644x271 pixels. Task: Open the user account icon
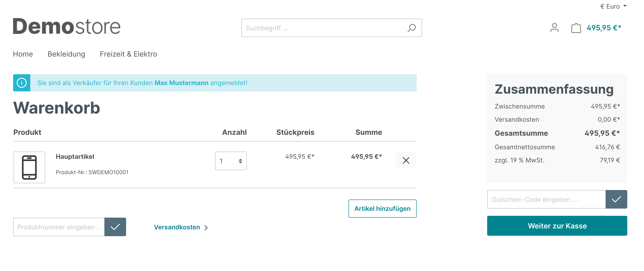[x=554, y=28]
